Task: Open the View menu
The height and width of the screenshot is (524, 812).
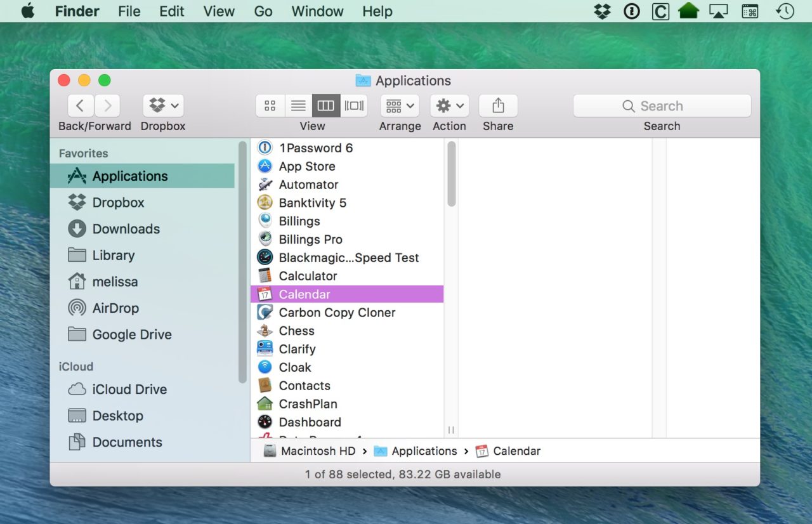Action: pyautogui.click(x=219, y=11)
